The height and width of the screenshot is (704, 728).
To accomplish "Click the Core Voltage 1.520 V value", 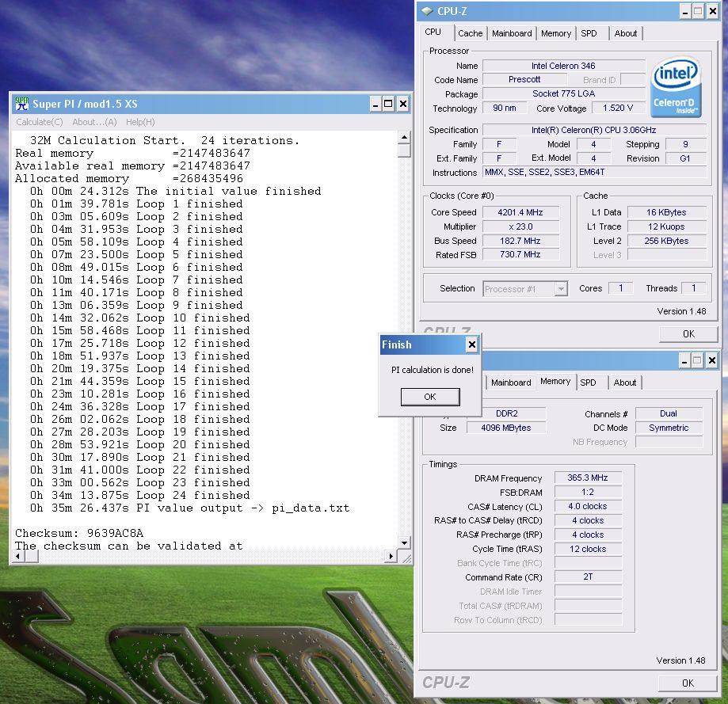I will pyautogui.click(x=618, y=108).
